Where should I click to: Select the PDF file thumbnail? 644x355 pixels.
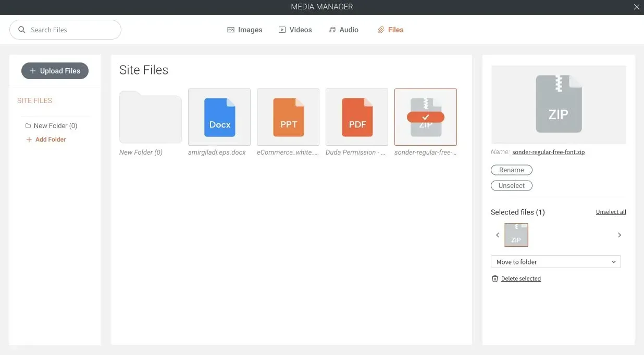(357, 117)
